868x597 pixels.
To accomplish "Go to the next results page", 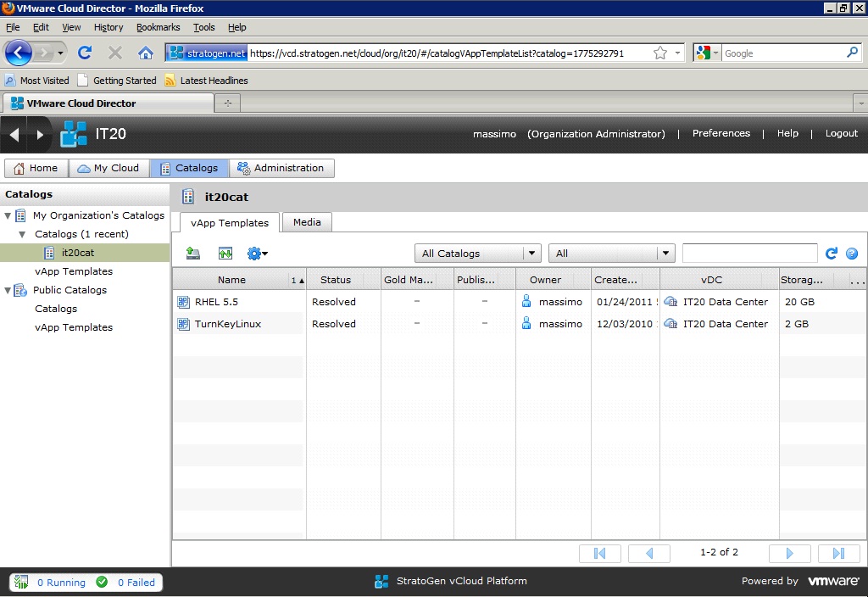I will click(790, 553).
